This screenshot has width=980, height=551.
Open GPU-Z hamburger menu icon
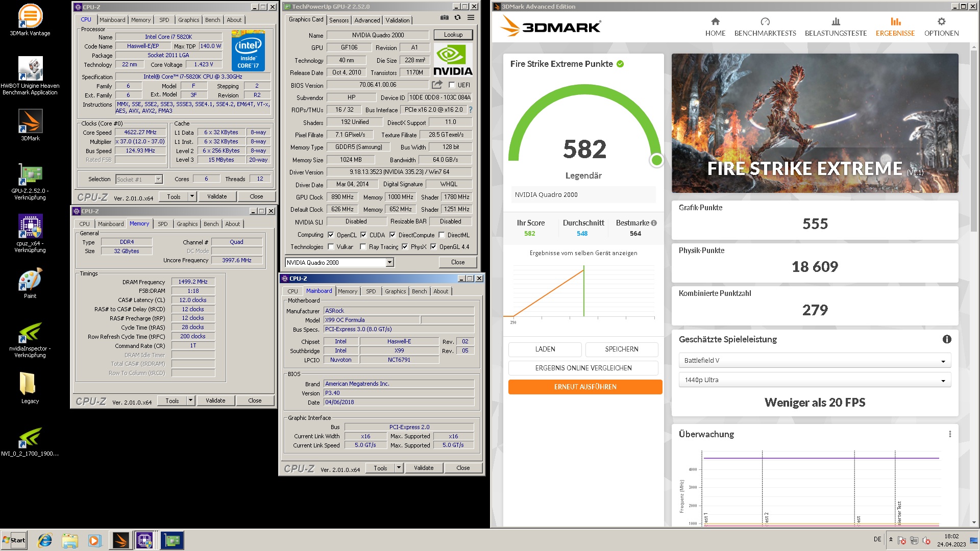[x=471, y=18]
